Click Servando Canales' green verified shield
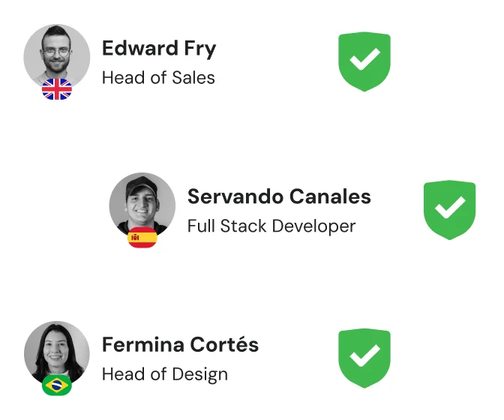This screenshot has width=504, height=420. click(449, 210)
